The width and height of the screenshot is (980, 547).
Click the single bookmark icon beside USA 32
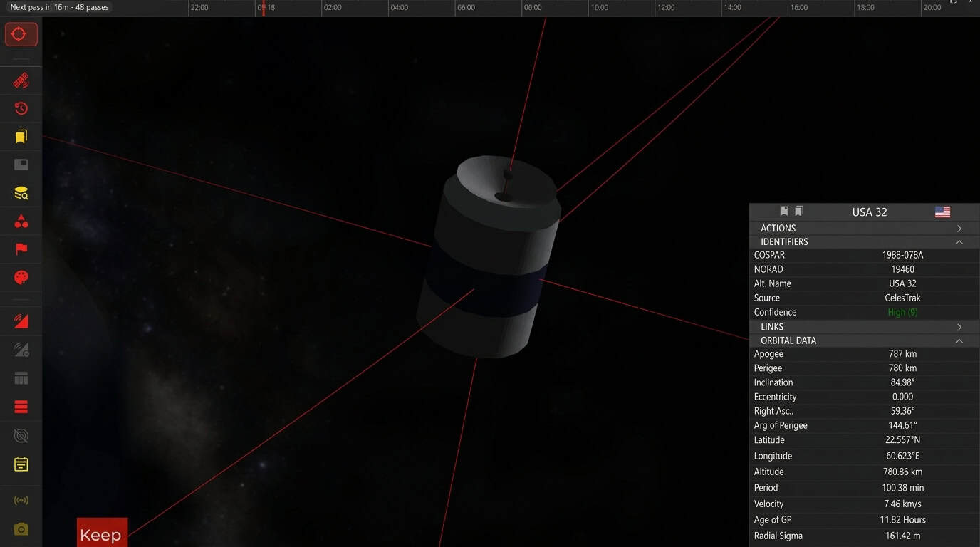point(784,211)
